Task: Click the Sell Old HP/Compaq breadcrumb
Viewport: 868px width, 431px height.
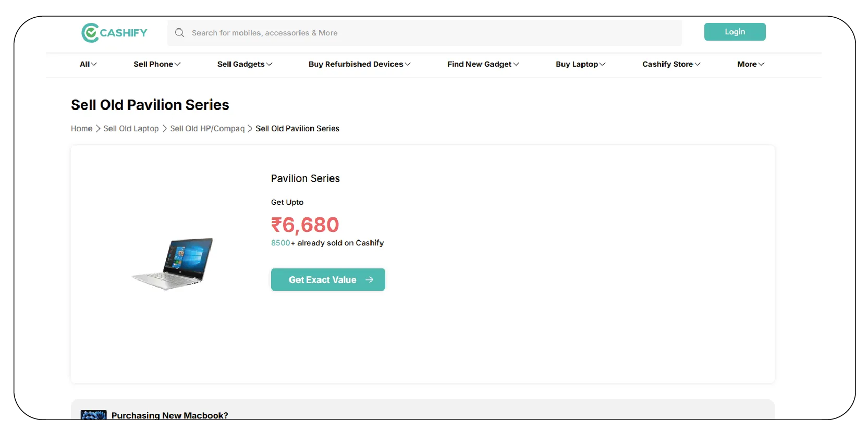Action: (x=207, y=128)
